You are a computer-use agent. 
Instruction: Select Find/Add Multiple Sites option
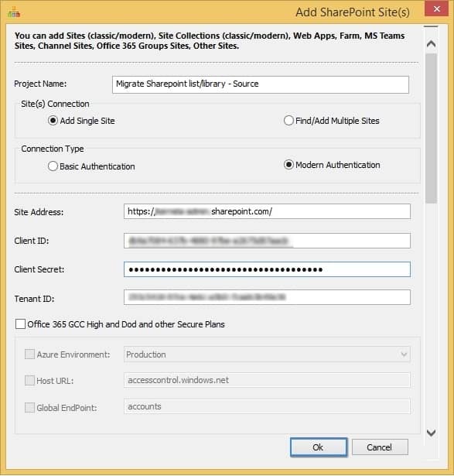click(332, 121)
